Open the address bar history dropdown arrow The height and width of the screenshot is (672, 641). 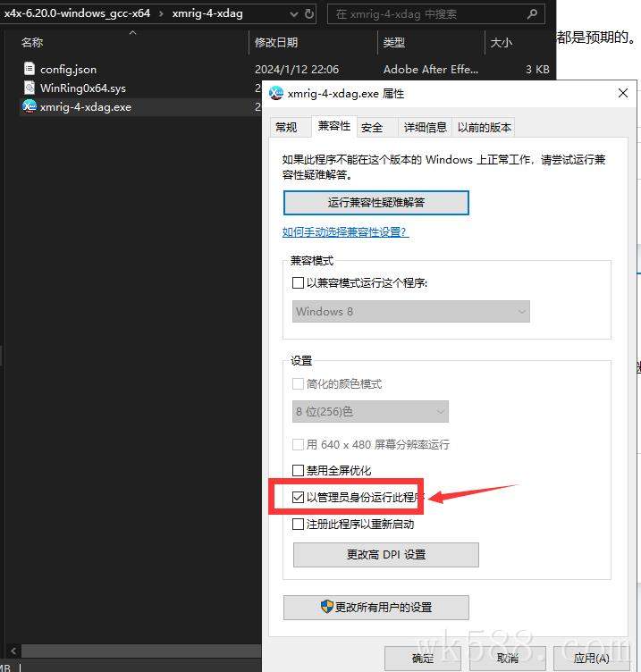(x=294, y=14)
